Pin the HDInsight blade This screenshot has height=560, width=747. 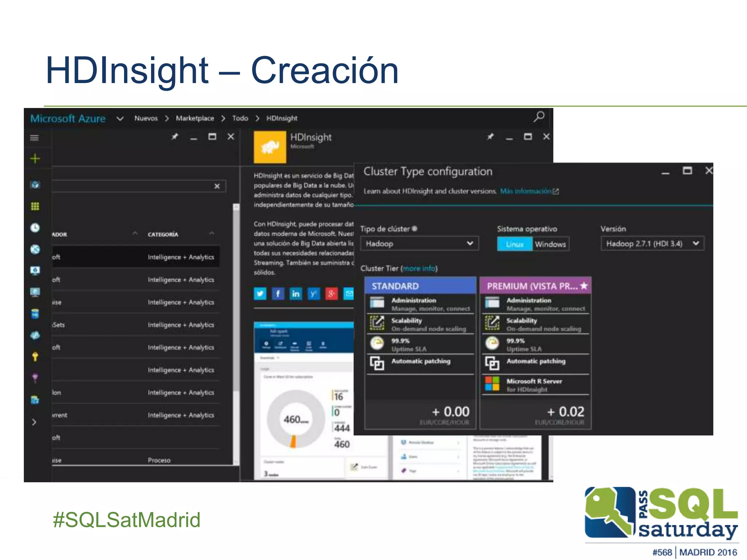(491, 137)
